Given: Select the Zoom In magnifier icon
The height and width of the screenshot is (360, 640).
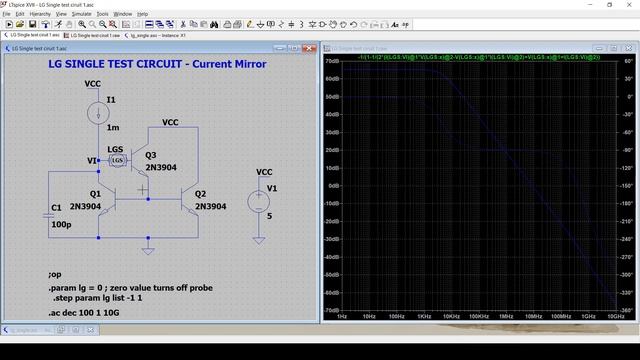Looking at the screenshot, I should coord(82,24).
